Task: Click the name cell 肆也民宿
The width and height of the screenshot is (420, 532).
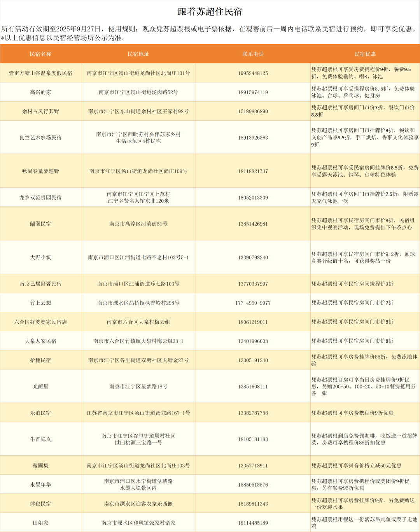Action: coord(40,504)
